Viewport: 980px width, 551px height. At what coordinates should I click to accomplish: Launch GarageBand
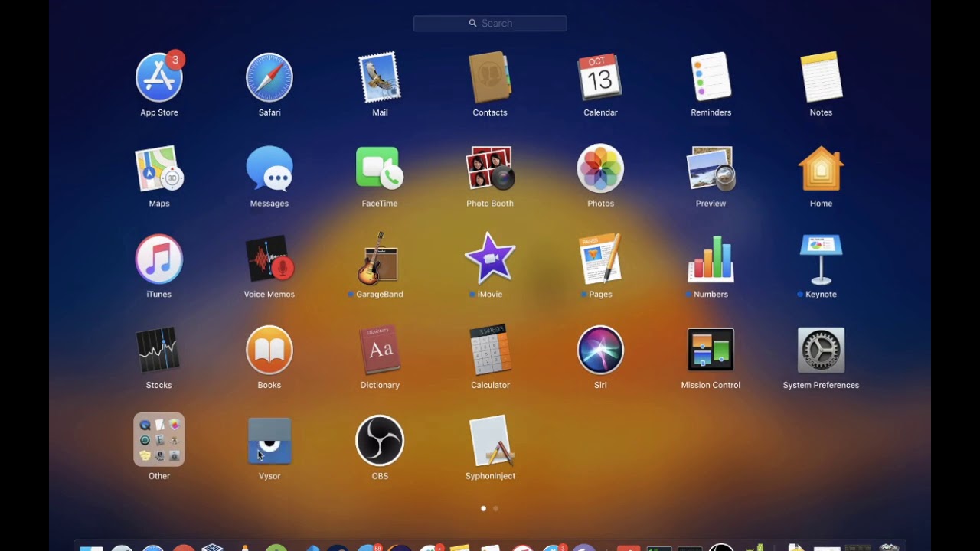380,259
